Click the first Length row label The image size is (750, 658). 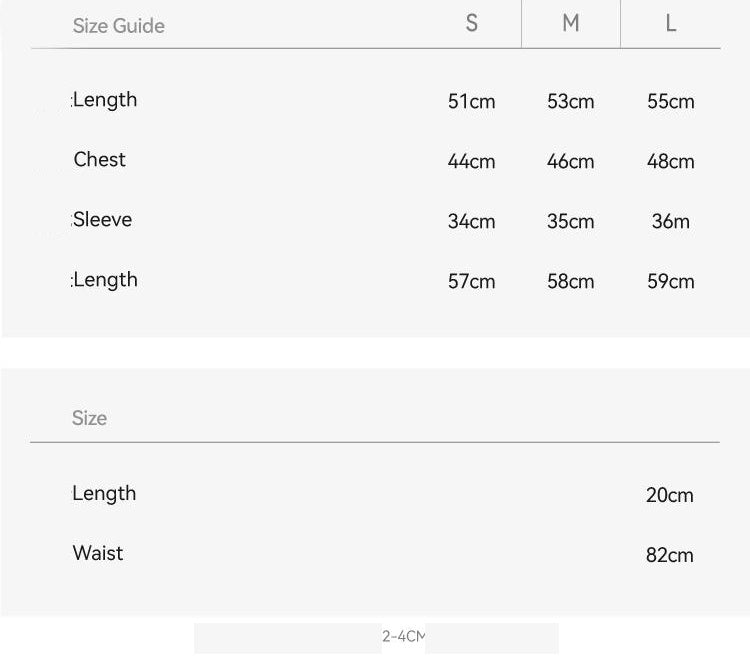104,100
